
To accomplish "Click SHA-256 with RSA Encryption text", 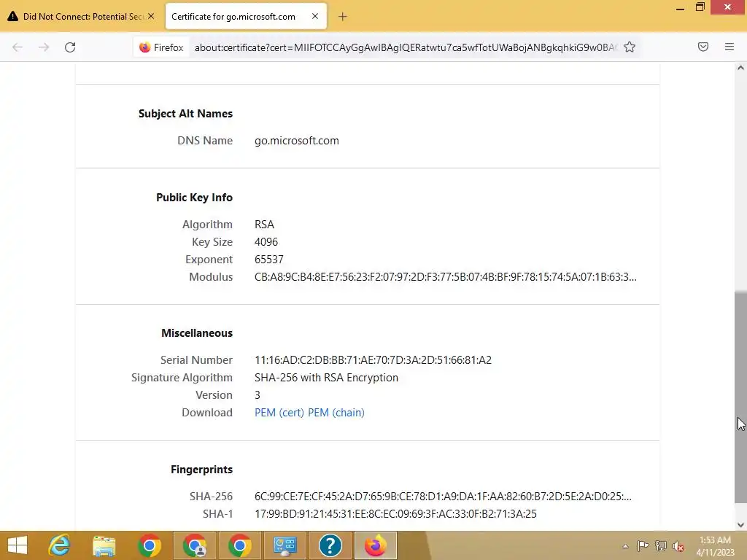I will pyautogui.click(x=326, y=378).
